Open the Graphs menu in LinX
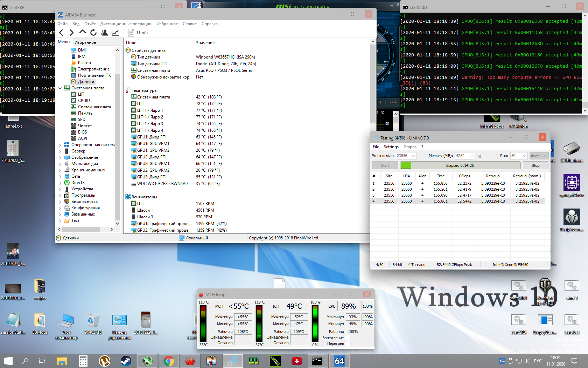 tap(410, 147)
